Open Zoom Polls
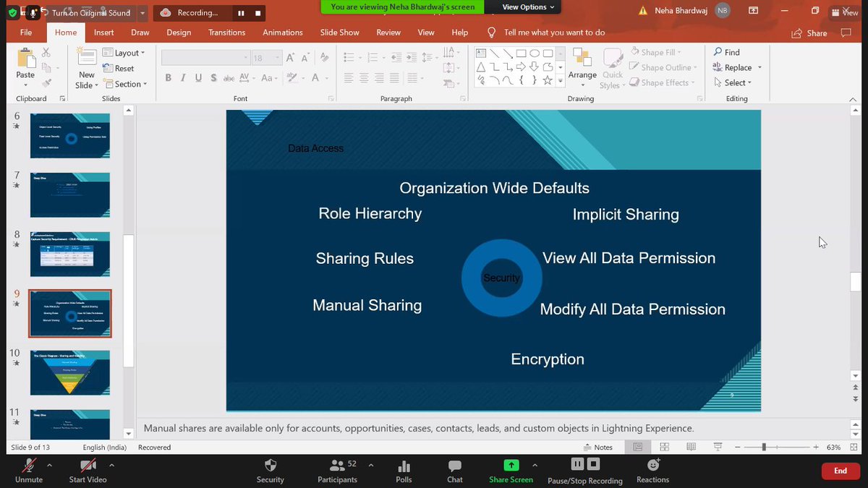868x488 pixels. pyautogui.click(x=404, y=470)
